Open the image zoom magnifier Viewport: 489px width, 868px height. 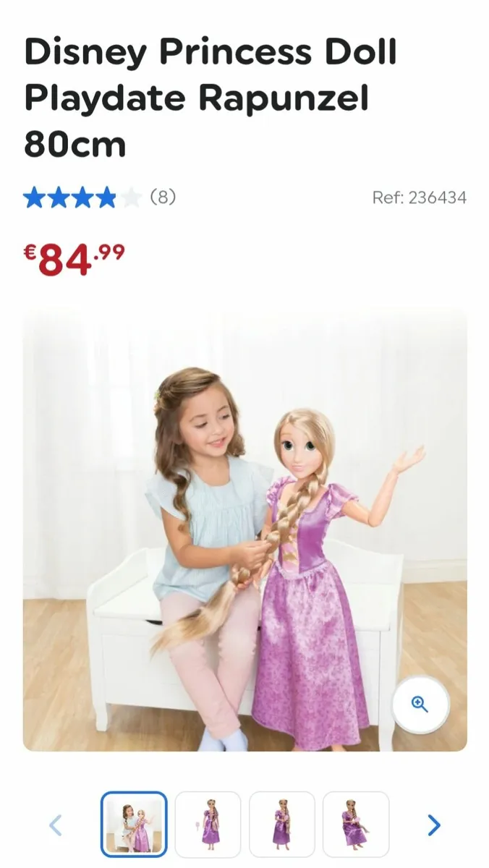(x=421, y=704)
